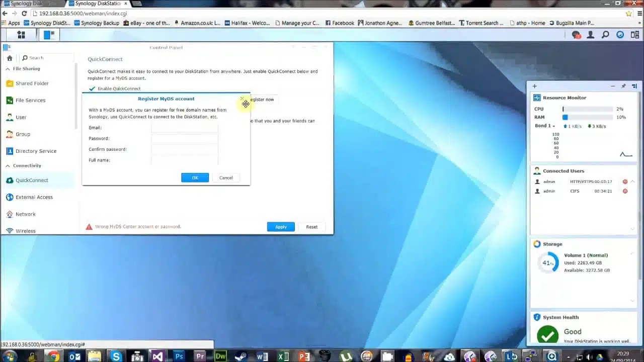
Task: Cancel the Register MyDS account dialog
Action: [226, 177]
